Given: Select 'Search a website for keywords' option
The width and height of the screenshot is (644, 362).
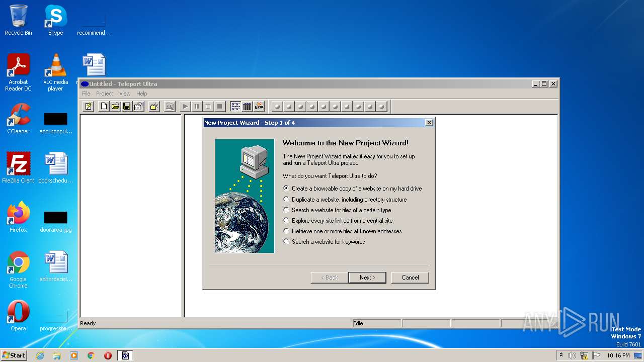Looking at the screenshot, I should pyautogui.click(x=324, y=242).
